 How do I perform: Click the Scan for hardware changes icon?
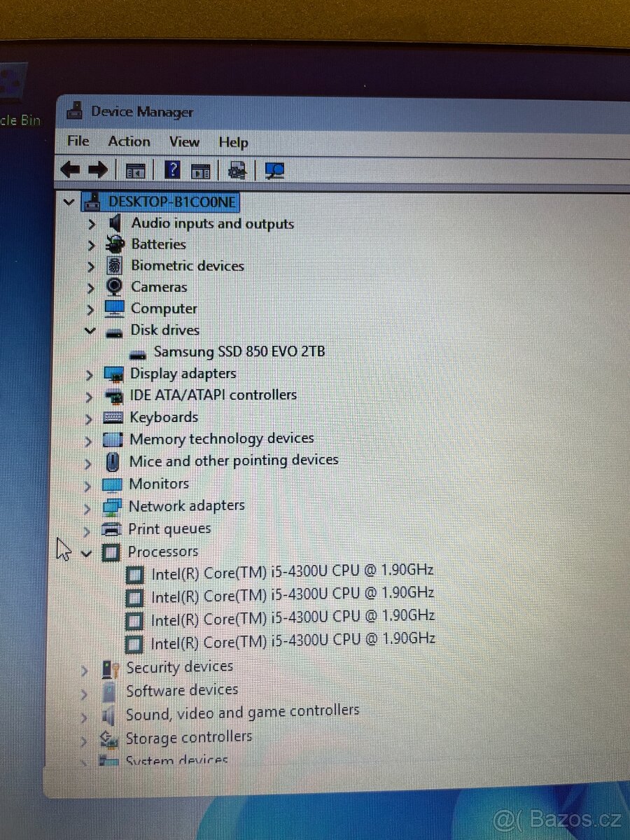pos(237,169)
